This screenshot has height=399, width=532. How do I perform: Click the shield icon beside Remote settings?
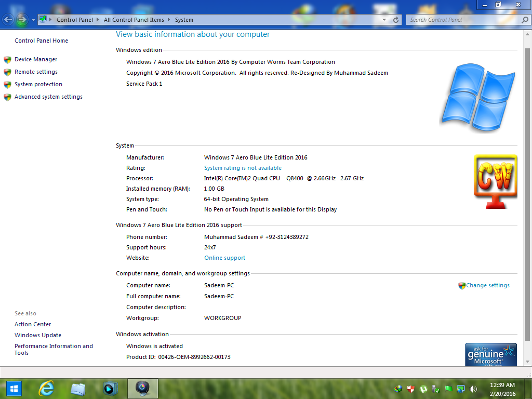7,72
